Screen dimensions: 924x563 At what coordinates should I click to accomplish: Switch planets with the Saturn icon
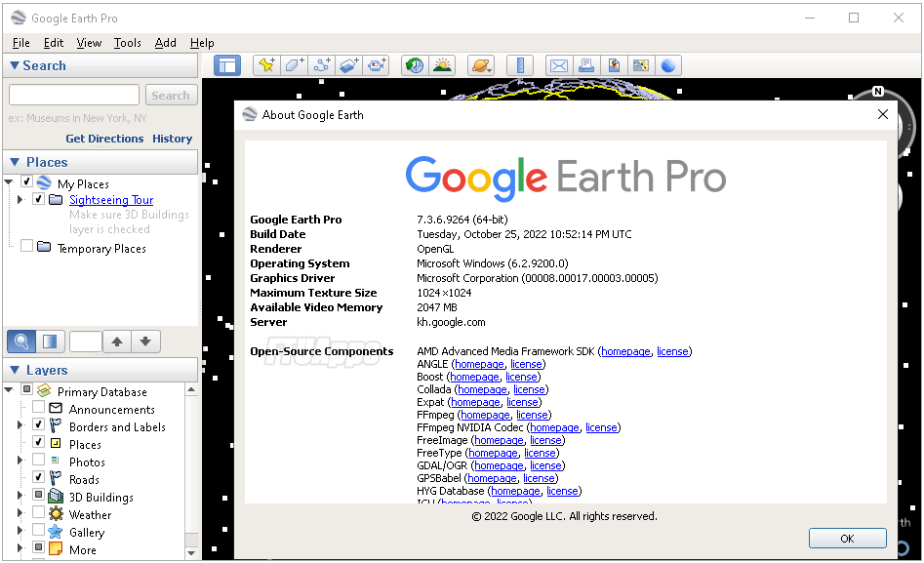click(481, 65)
